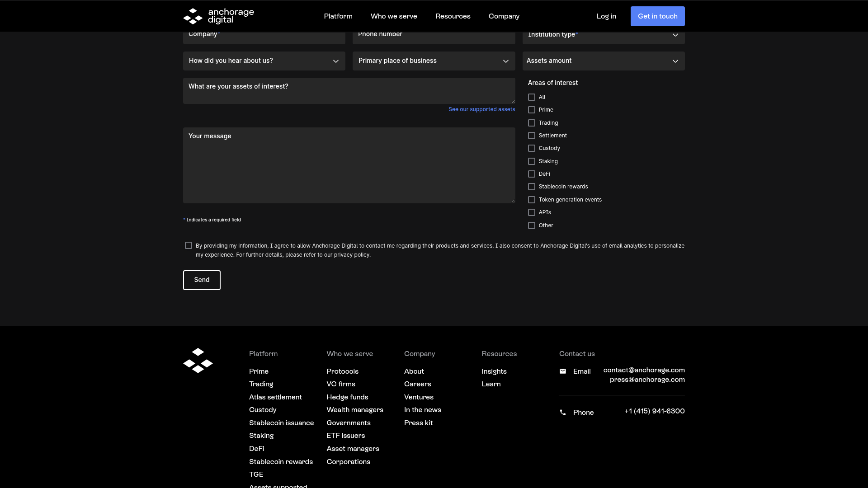Open footer Staking link

tap(261, 436)
